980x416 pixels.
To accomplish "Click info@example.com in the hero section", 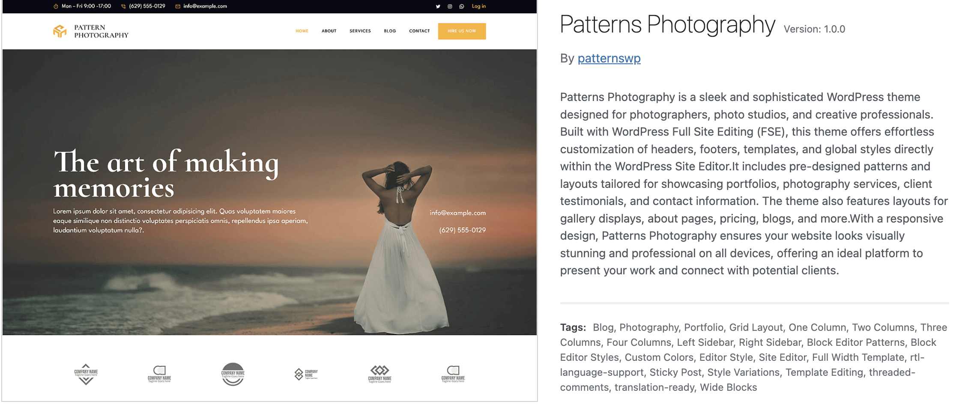I will [457, 213].
